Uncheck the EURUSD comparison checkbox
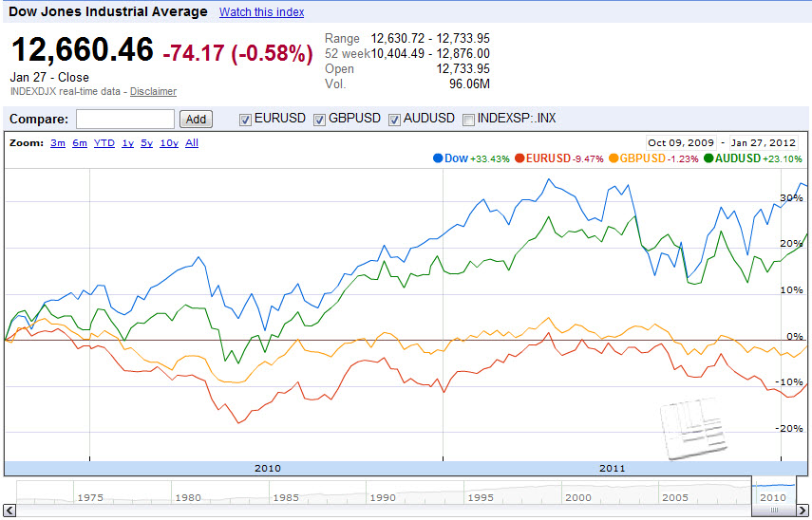 (246, 120)
